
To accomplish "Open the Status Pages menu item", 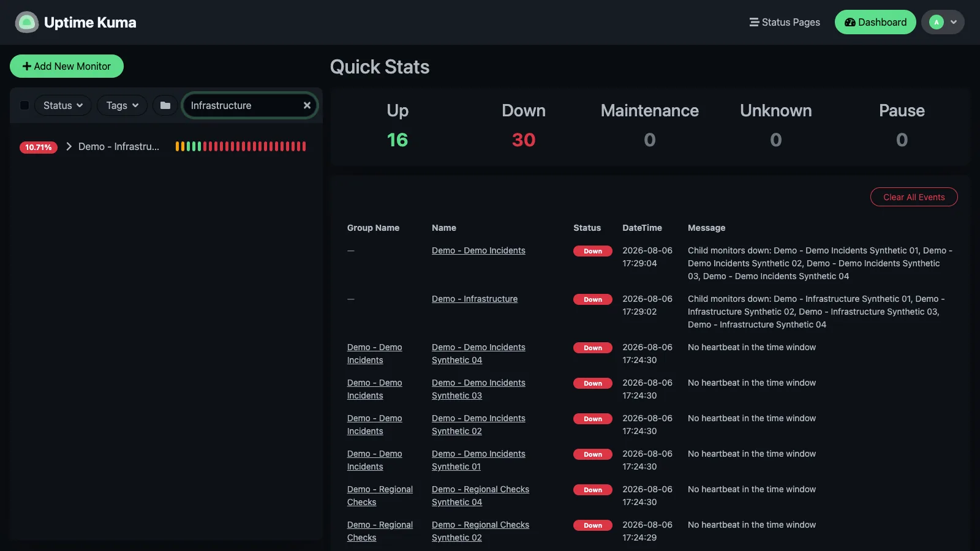I will click(785, 23).
